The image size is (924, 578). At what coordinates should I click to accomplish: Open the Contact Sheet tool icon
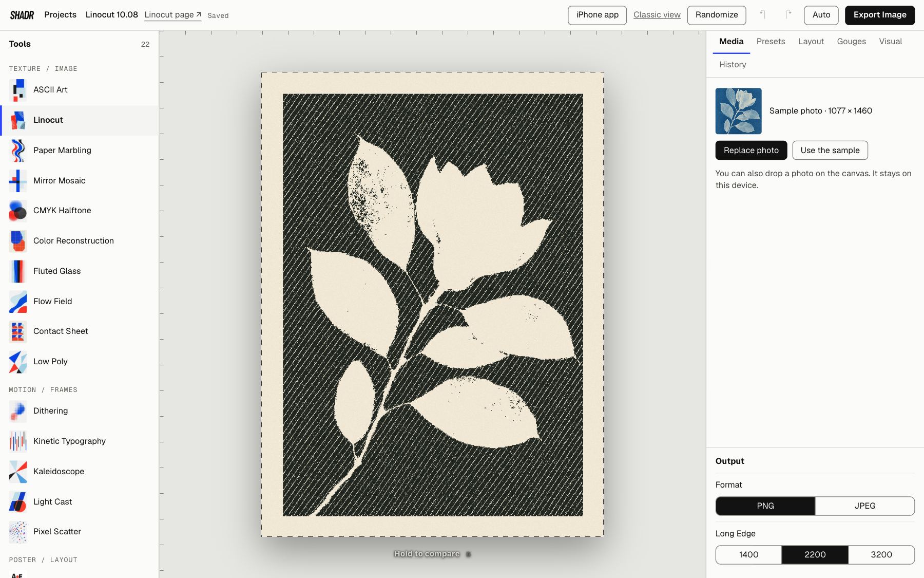pyautogui.click(x=18, y=331)
